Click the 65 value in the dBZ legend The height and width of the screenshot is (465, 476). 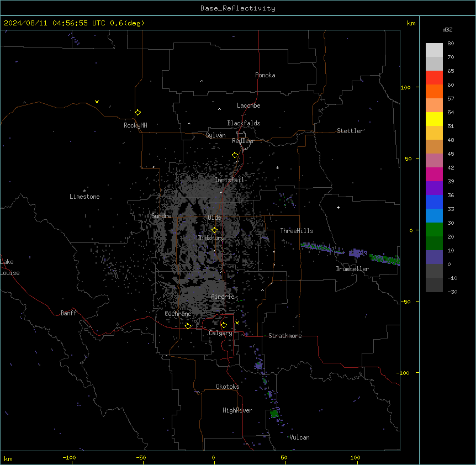point(451,71)
